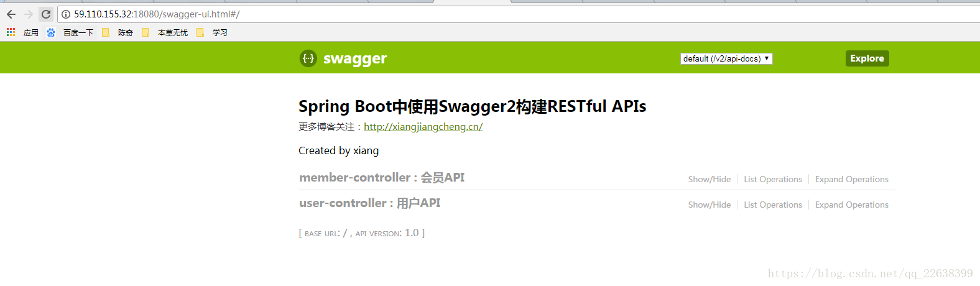This screenshot has width=980, height=286.
Task: Open the Baidu paw bookmark icon
Action: click(51, 32)
